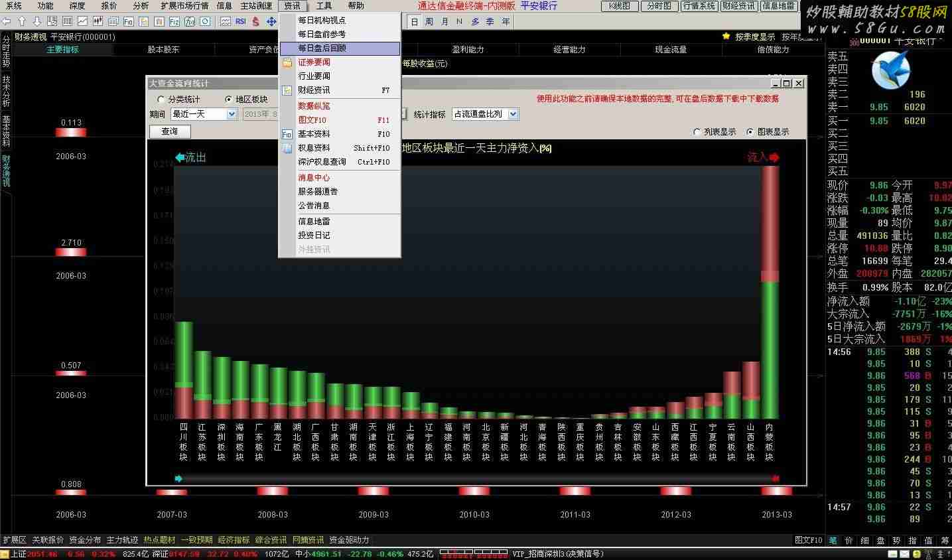
Task: Click the 内蒙板块 bar in the chart
Action: pyautogui.click(x=770, y=292)
